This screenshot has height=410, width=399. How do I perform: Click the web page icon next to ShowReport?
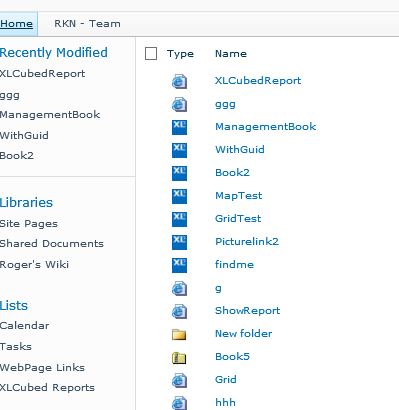(x=179, y=311)
